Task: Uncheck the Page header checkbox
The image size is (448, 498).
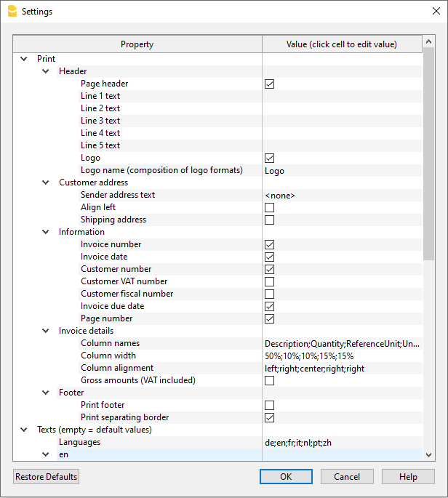Action: pyautogui.click(x=270, y=84)
